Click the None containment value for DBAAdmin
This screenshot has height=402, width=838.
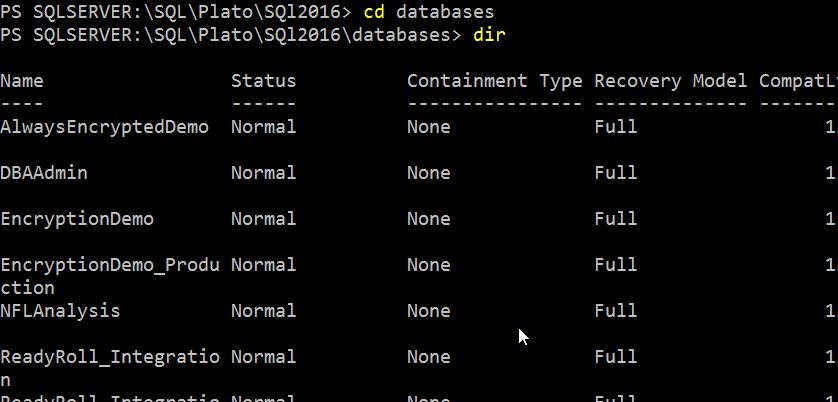pyautogui.click(x=428, y=173)
